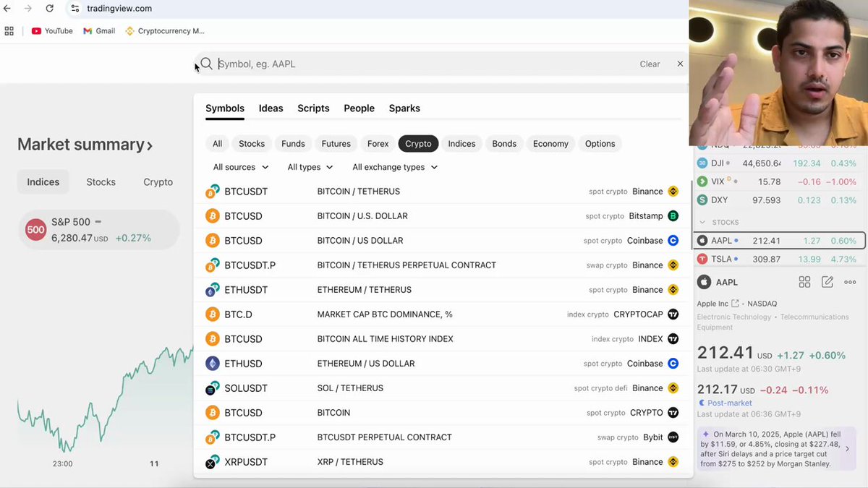Screen dimensions: 868x488
Task: Select Market summary Stocks tab
Action: [101, 182]
